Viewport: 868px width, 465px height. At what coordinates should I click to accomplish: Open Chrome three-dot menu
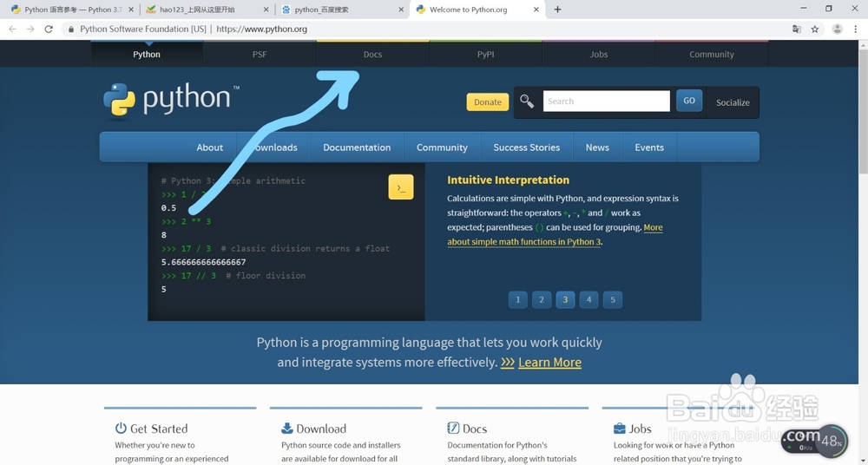pos(857,29)
